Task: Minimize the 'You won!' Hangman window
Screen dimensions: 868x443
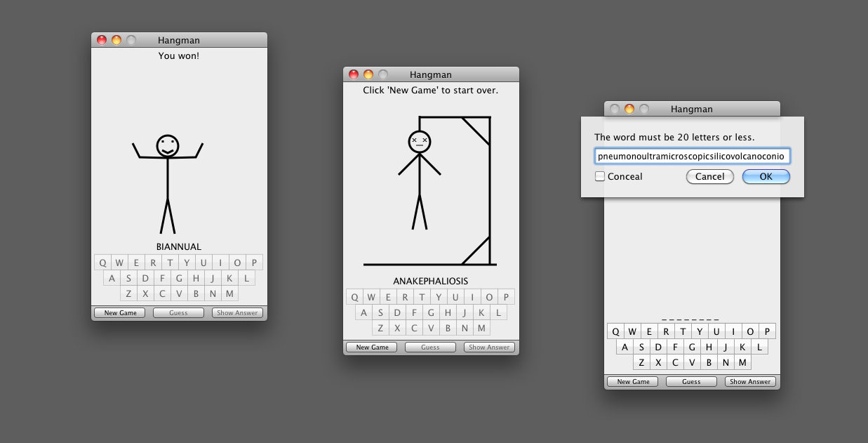Action: pos(116,40)
